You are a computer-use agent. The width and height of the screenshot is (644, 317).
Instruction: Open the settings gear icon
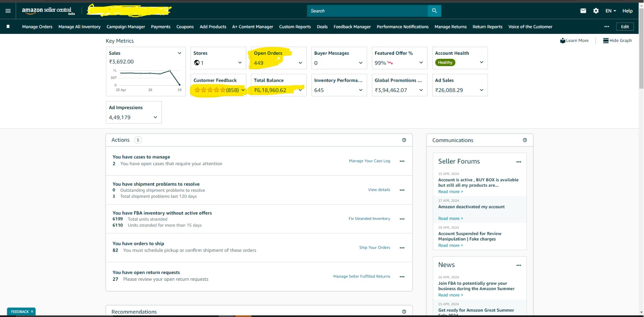tap(596, 11)
